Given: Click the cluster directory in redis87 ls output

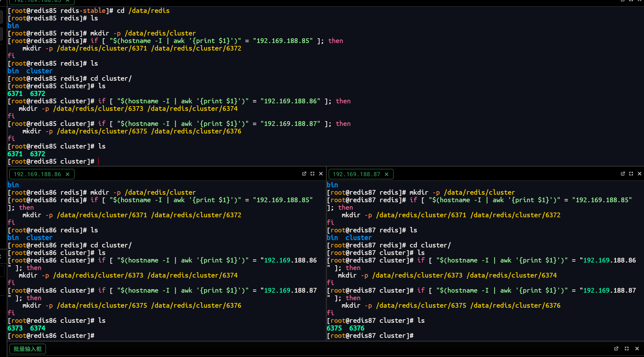Looking at the screenshot, I should (x=358, y=238).
